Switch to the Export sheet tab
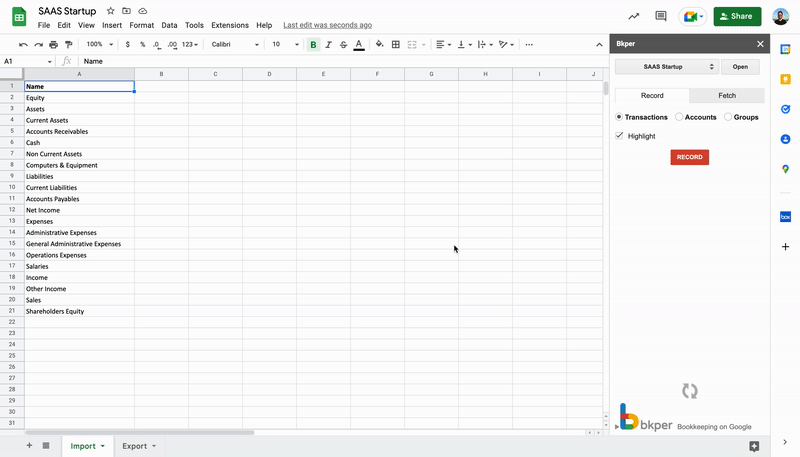800x457 pixels. coord(134,446)
